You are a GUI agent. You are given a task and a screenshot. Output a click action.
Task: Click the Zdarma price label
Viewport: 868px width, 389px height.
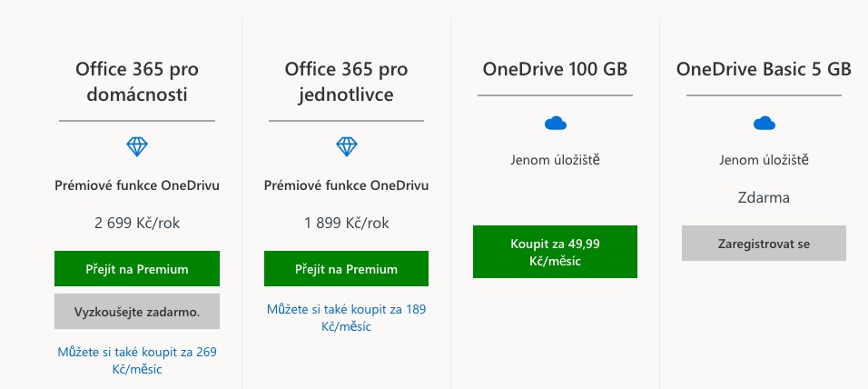764,197
